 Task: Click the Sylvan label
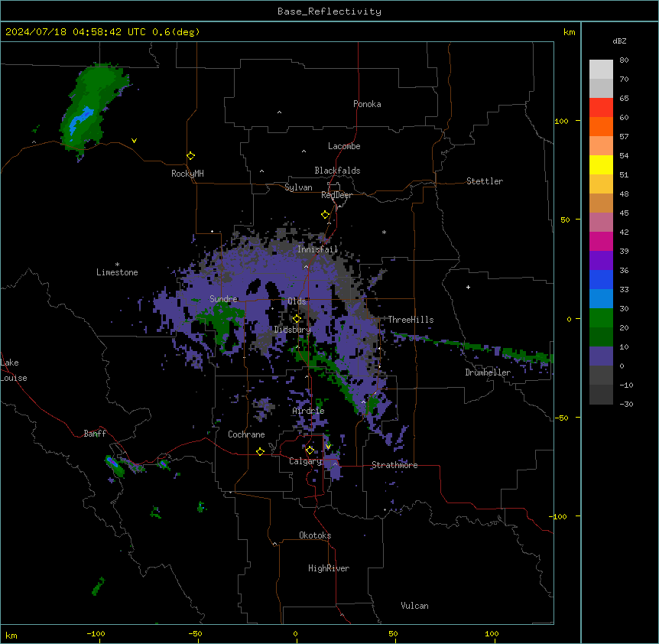(298, 187)
